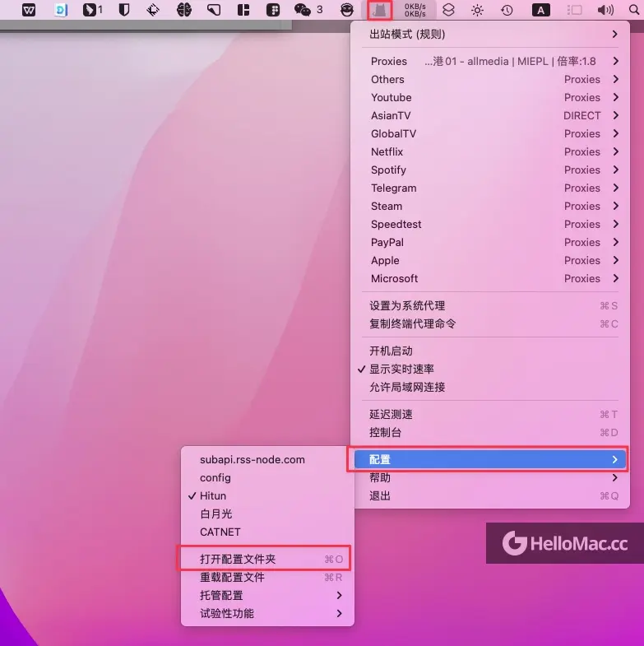This screenshot has width=644, height=646.
Task: Click 打开配置文件夹 menu item
Action: [x=267, y=559]
